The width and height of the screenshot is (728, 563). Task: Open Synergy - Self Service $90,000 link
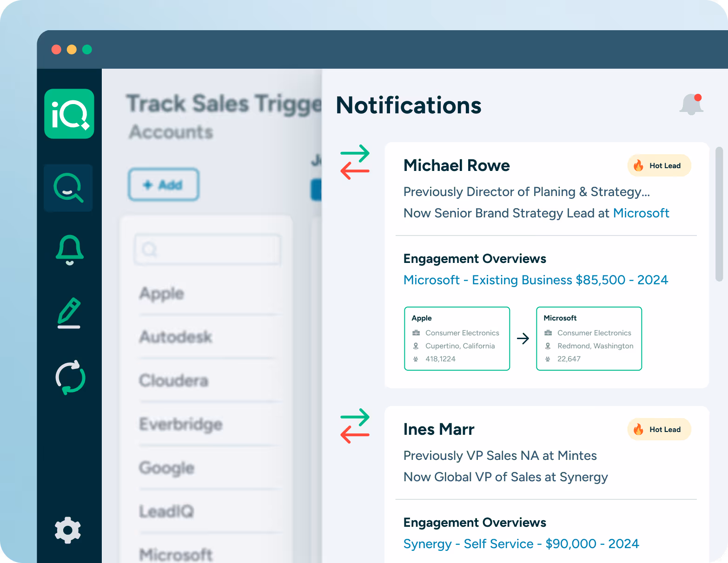(x=521, y=543)
